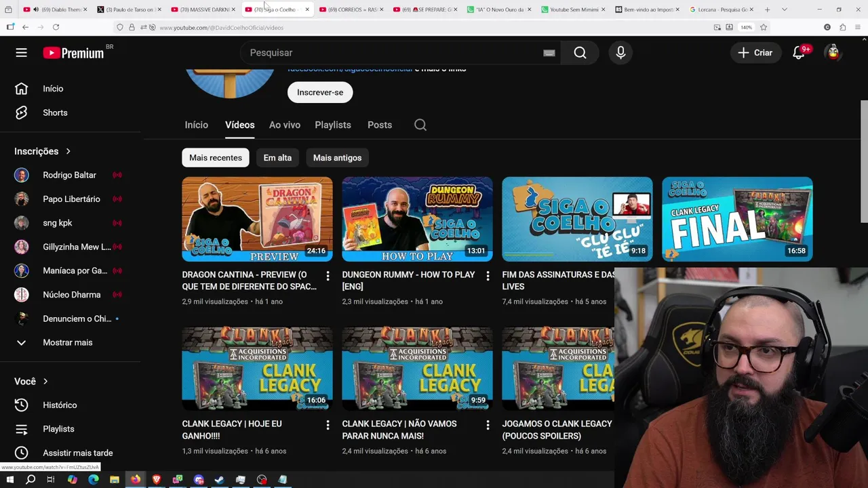
Task: Open options menu for Dungeon Rummy video
Action: pyautogui.click(x=488, y=276)
